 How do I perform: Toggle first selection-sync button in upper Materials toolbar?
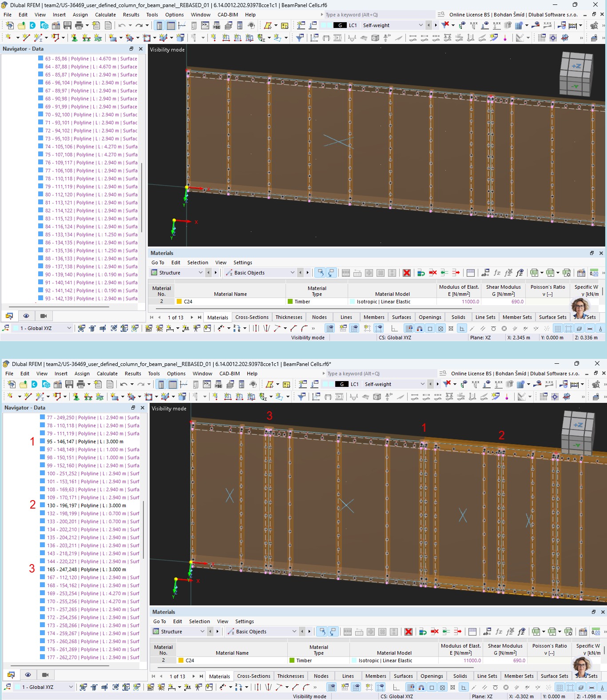tap(320, 273)
